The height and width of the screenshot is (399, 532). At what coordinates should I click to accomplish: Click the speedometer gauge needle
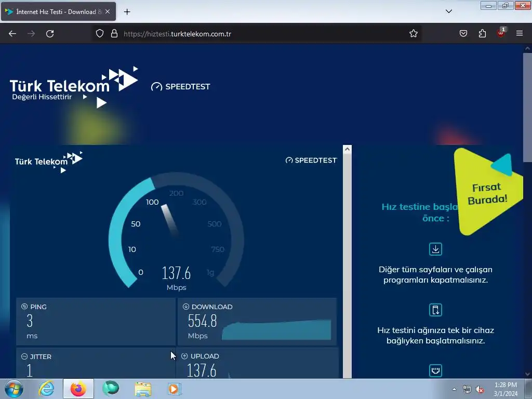point(169,220)
